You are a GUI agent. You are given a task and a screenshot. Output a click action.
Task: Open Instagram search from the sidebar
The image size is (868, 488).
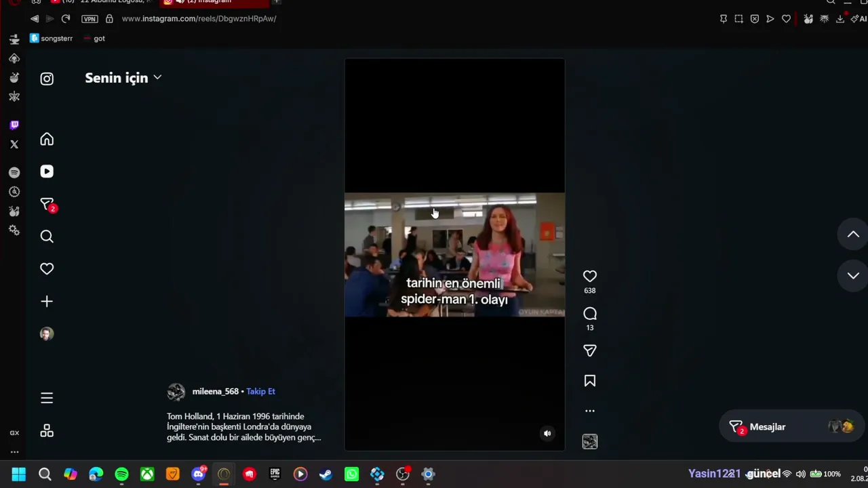point(47,237)
